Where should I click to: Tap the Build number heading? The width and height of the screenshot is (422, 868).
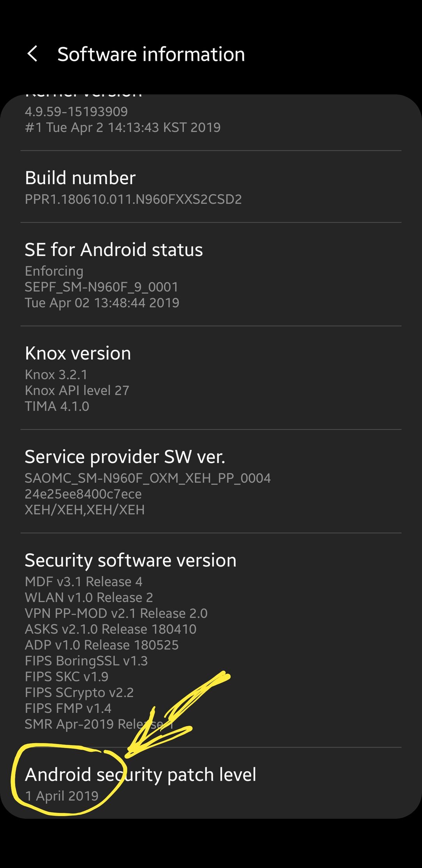click(x=80, y=178)
